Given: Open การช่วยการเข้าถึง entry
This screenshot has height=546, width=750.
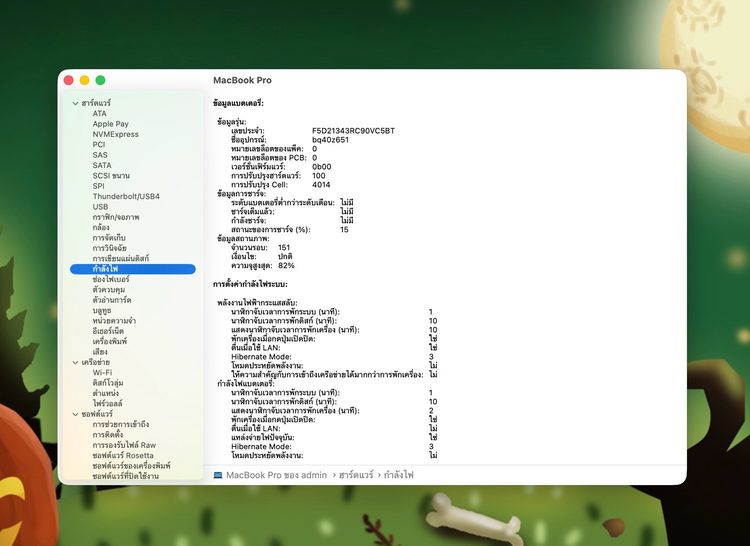Looking at the screenshot, I should (x=121, y=425).
